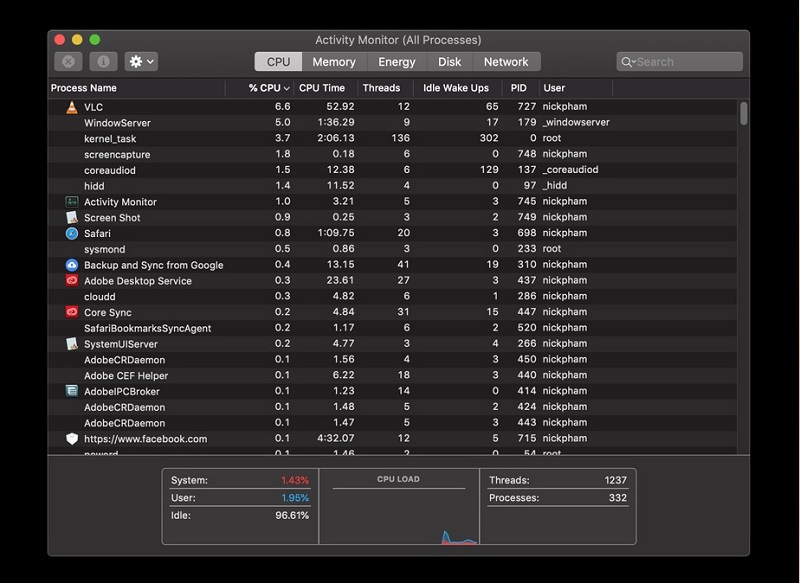Click the Processes 332 count

[x=617, y=498]
